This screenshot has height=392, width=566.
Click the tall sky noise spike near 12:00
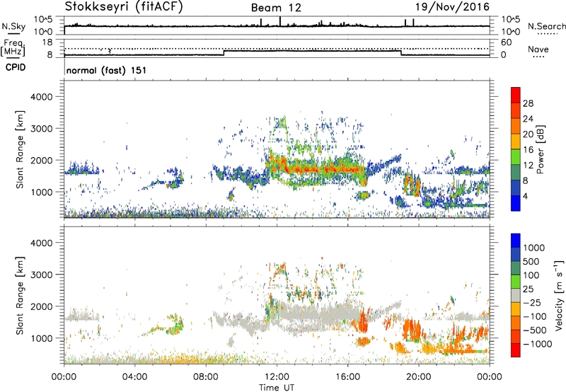pyautogui.click(x=280, y=21)
